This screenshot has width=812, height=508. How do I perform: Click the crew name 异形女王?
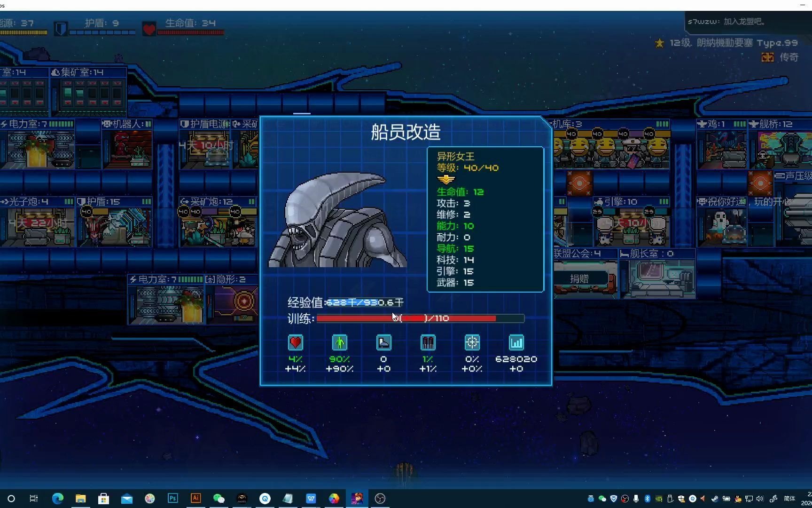coord(456,156)
